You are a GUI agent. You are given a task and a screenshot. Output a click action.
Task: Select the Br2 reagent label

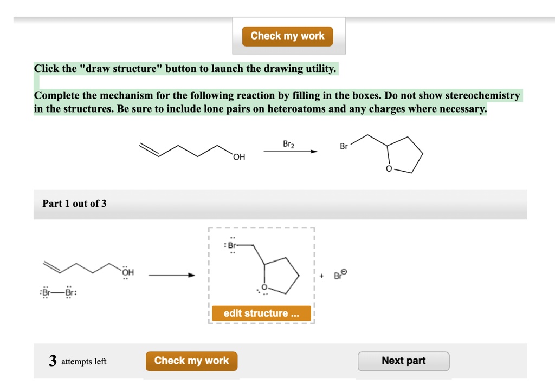tap(288, 143)
